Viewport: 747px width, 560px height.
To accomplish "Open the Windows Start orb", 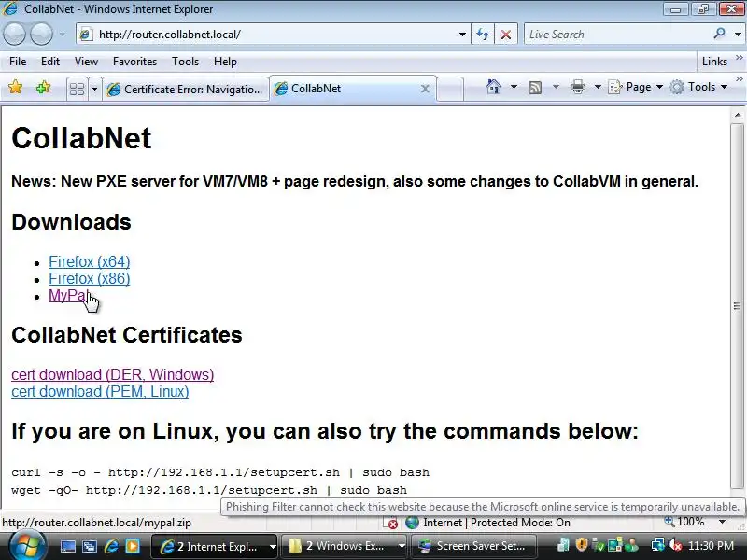I will tap(27, 546).
